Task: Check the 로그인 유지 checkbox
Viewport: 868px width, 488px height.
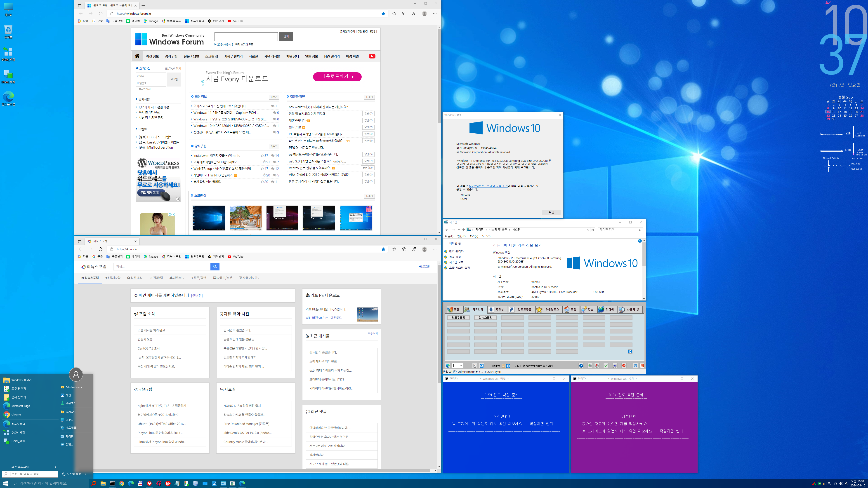Action: [137, 89]
